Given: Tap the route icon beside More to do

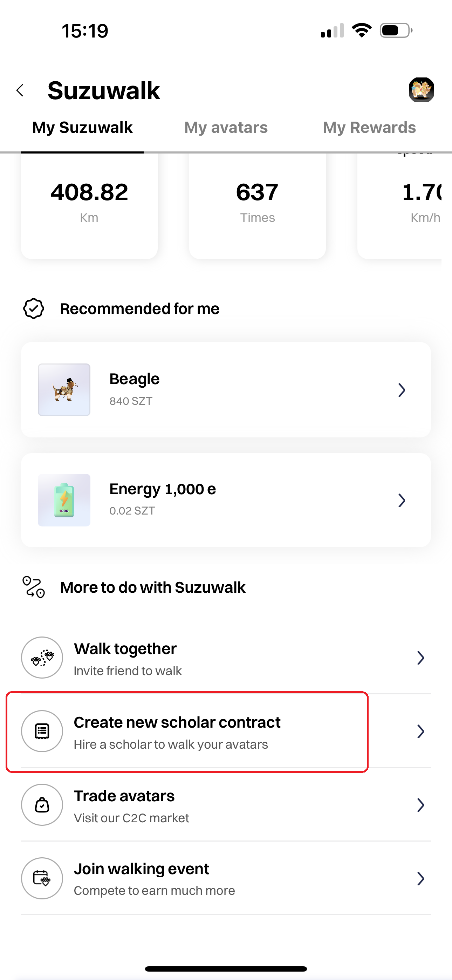Looking at the screenshot, I should (x=34, y=587).
